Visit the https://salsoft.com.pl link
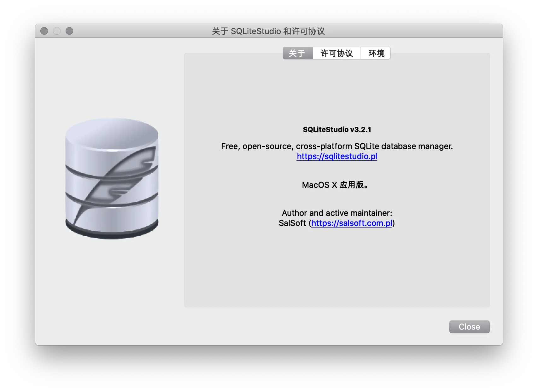Viewport: 538px width, 392px height. (352, 223)
